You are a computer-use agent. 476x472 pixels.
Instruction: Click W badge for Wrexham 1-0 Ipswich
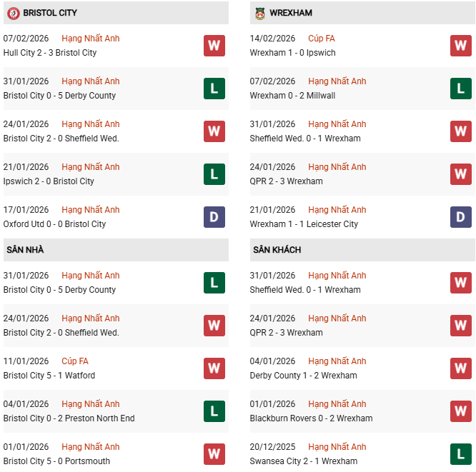[460, 46]
